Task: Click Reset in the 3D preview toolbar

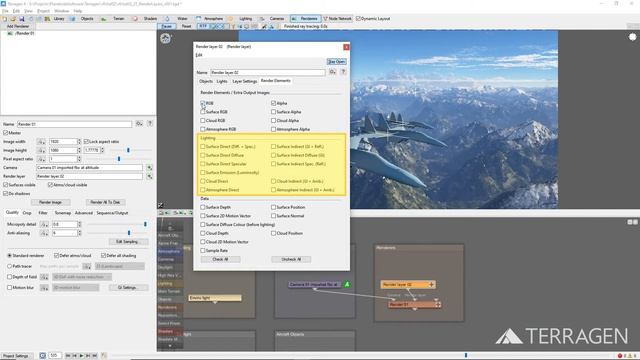Action: (x=187, y=26)
